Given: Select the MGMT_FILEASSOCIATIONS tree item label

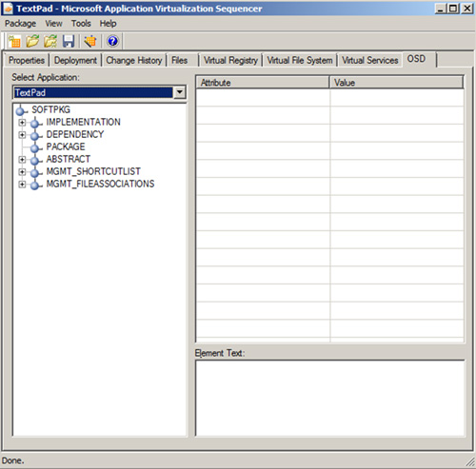Looking at the screenshot, I should 100,184.
